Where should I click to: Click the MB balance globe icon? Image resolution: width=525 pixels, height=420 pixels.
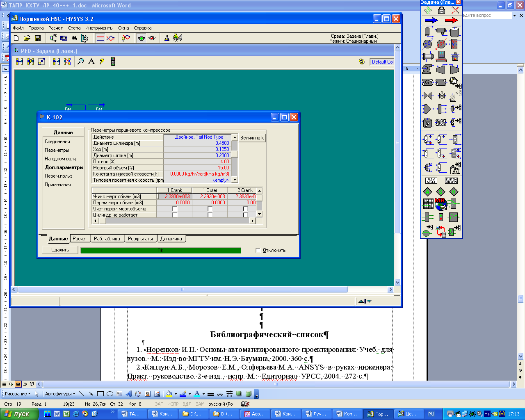coord(441,204)
